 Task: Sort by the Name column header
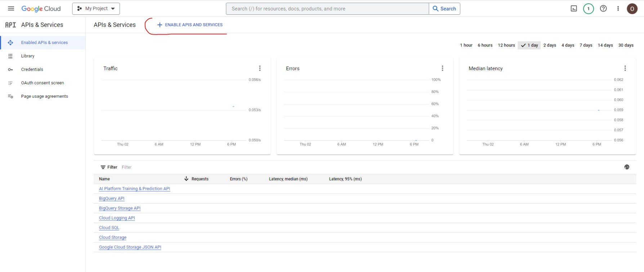click(104, 179)
